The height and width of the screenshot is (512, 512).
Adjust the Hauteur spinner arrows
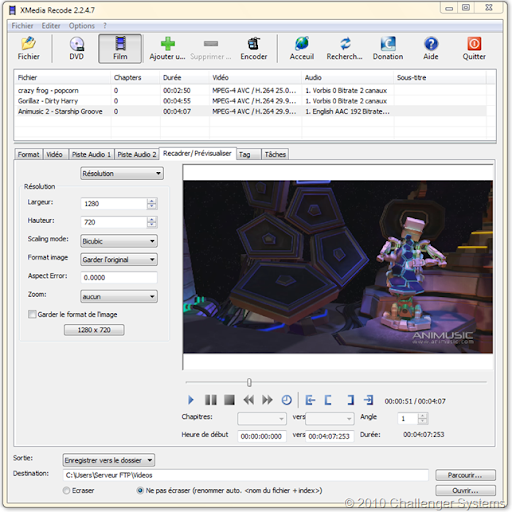[152, 222]
